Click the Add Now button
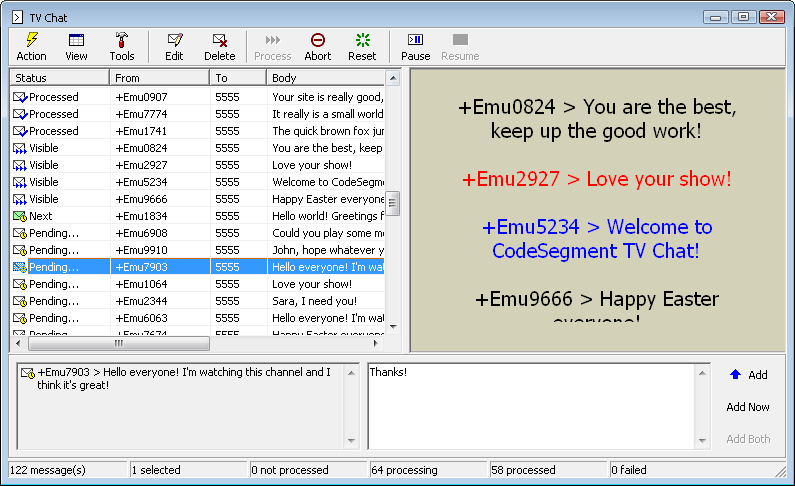Viewport: 795px width, 486px height. [x=748, y=407]
